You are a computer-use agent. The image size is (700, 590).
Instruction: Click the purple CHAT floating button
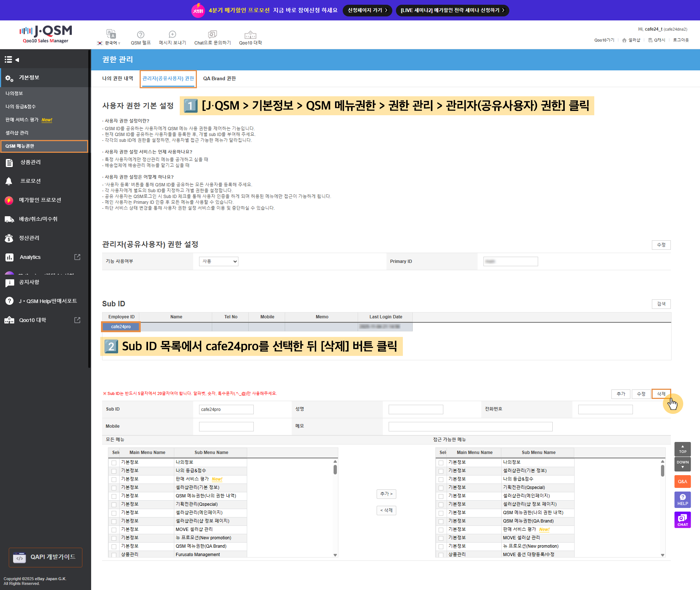coord(682,520)
